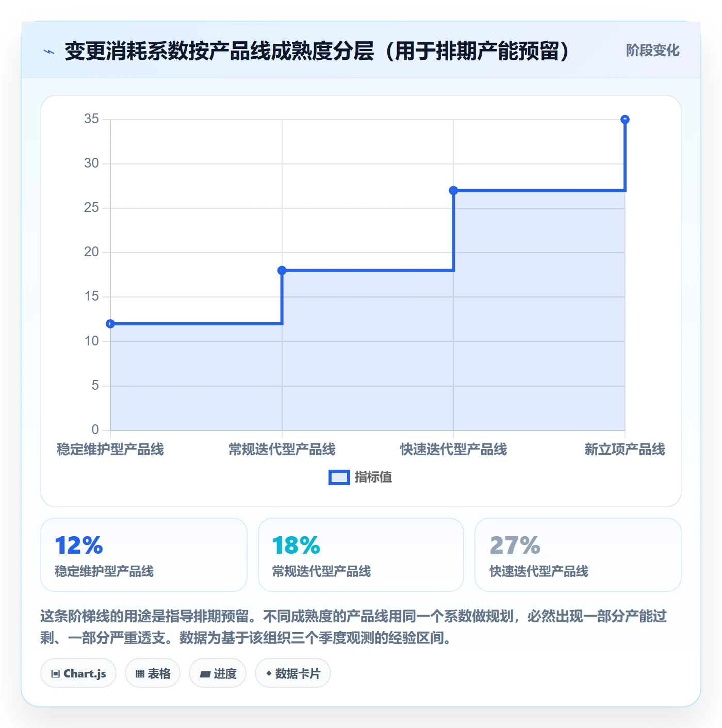The image size is (722, 728).
Task: Select the data point for 常规迭代型产品线
Action: (282, 271)
